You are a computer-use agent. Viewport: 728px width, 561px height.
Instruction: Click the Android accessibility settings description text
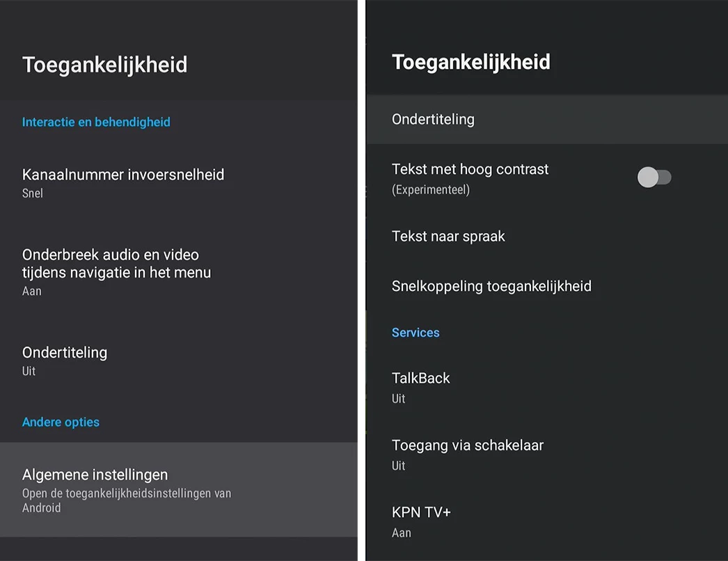point(126,500)
